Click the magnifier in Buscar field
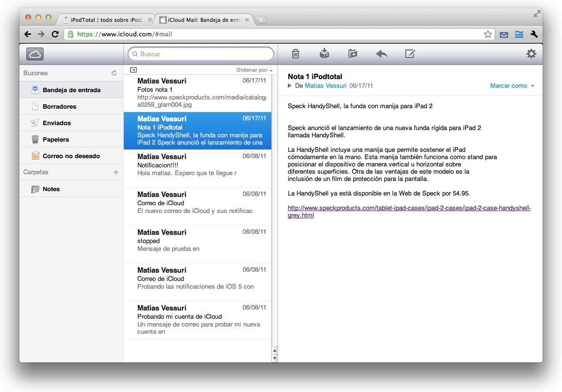 135,54
